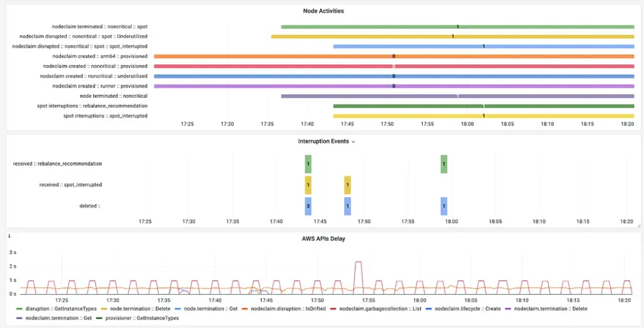Click the received spot_interrupted event bar near 17:48
Screen dimensions: 644x328
[x=348, y=185]
